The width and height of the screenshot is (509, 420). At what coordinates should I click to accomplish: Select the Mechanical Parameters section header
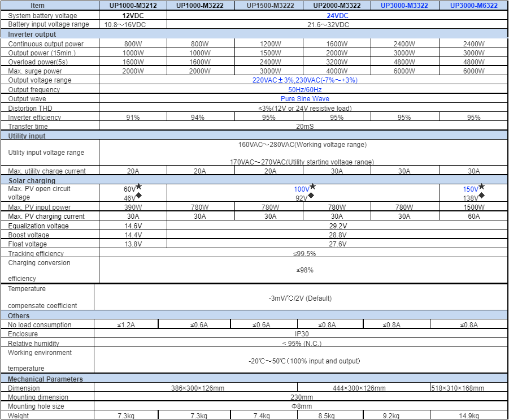(x=45, y=379)
